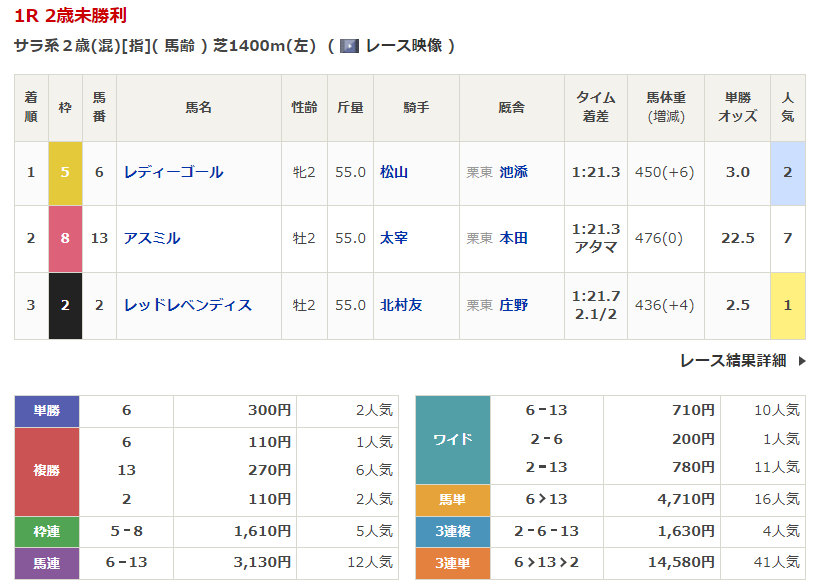Image resolution: width=819 pixels, height=587 pixels.
Task: Click the pink frame 8 swatch
Action: click(65, 238)
